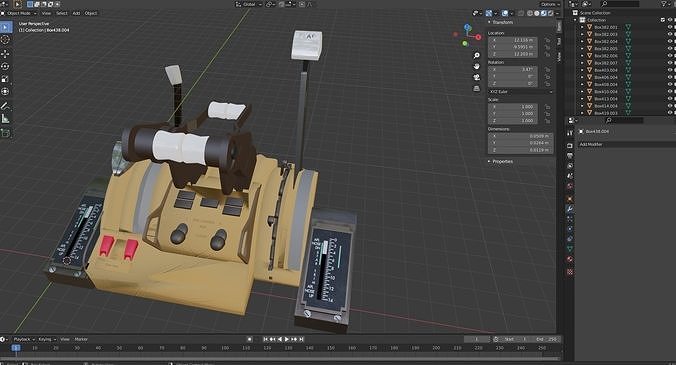The height and width of the screenshot is (365, 676).
Task: Switch to wireframe viewport shading
Action: point(530,13)
